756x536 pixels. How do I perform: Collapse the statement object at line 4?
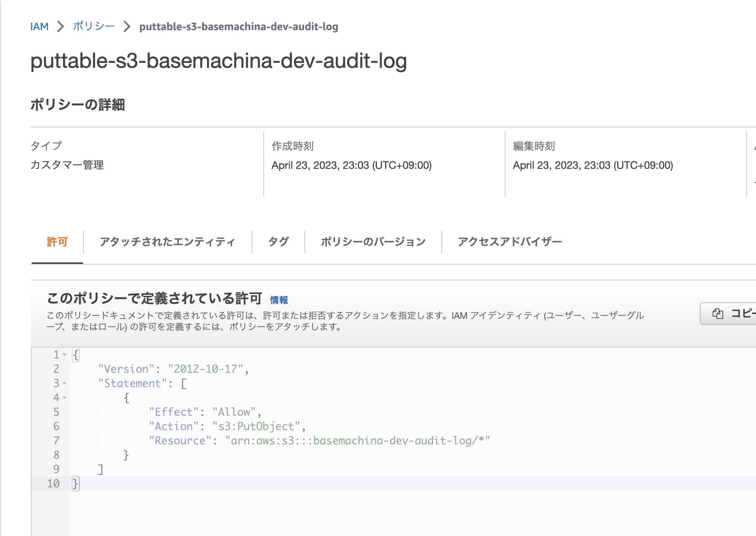(65, 398)
